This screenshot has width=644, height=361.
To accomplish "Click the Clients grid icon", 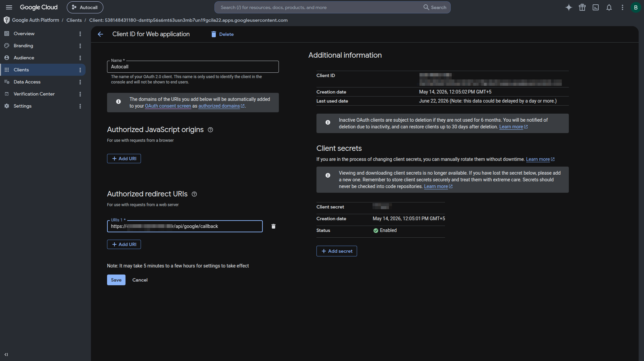I will point(7,70).
